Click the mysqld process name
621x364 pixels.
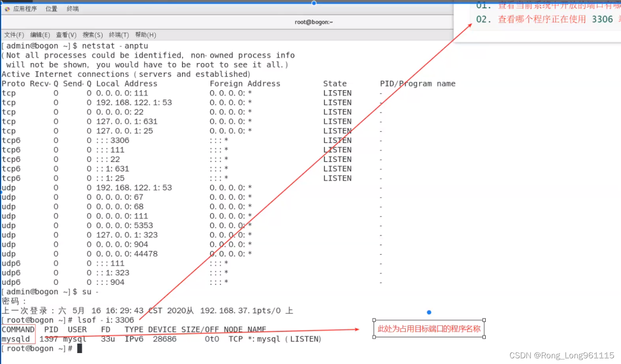pos(16,339)
